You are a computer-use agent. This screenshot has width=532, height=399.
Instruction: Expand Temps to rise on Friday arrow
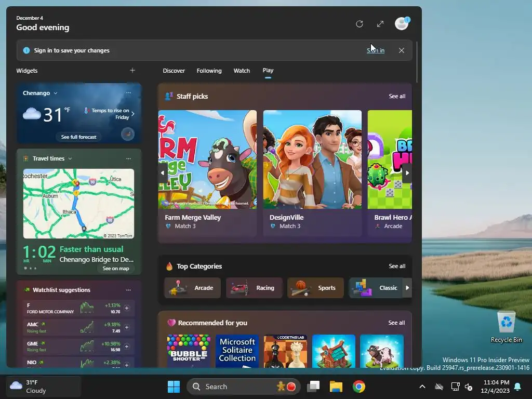132,114
